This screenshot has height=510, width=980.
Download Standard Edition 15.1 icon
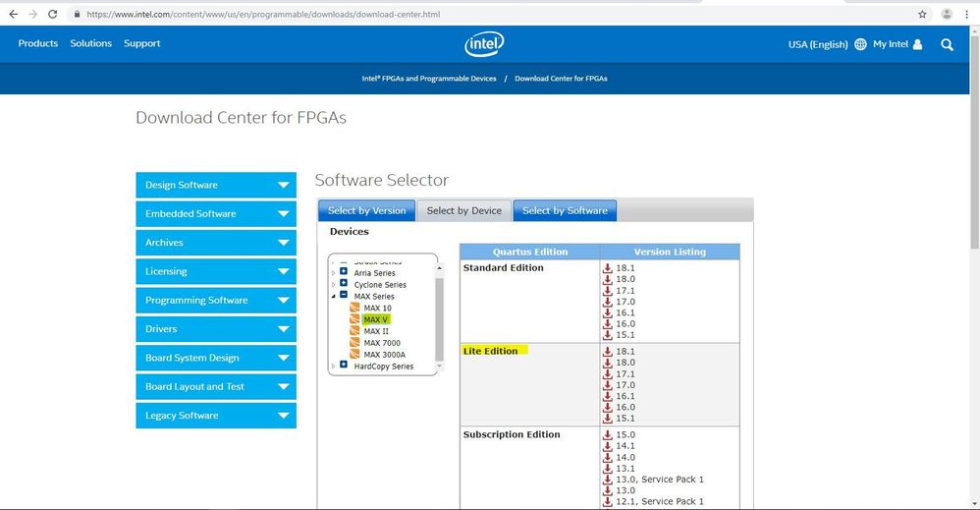click(608, 335)
